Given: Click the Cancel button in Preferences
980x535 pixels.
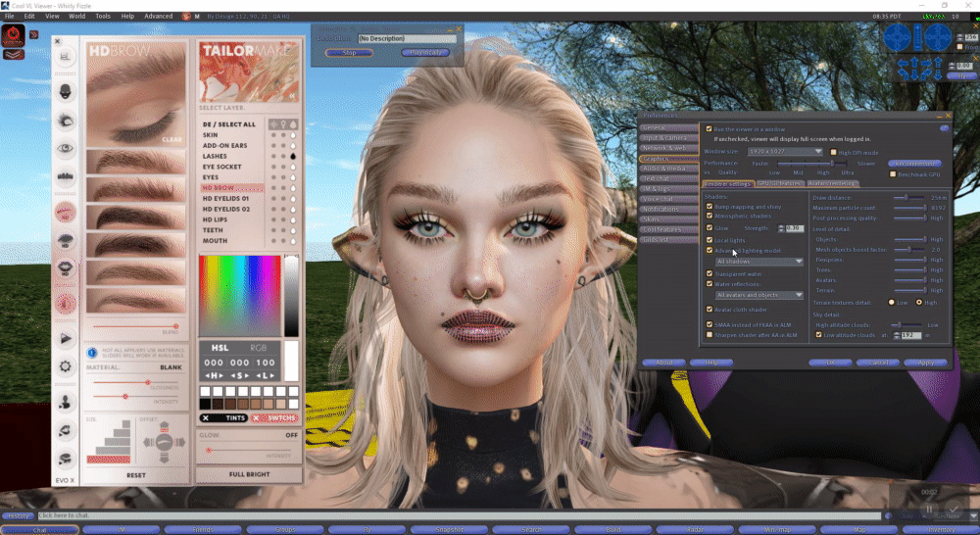Looking at the screenshot, I should tap(877, 363).
